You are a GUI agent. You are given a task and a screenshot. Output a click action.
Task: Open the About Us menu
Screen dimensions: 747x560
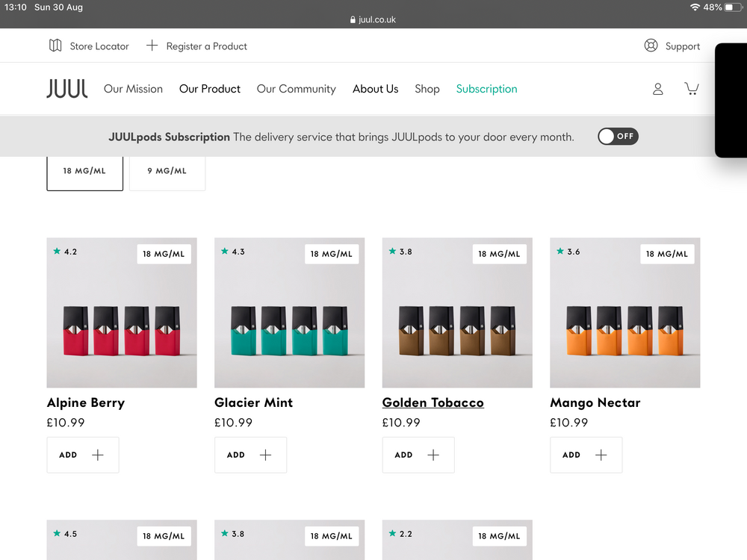pyautogui.click(x=375, y=89)
